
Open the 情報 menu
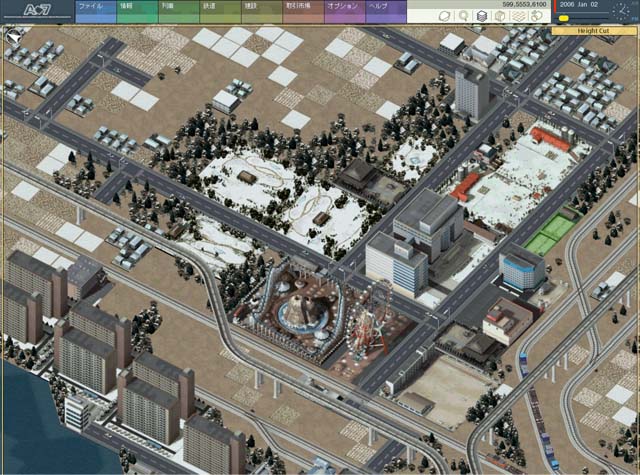(x=137, y=11)
